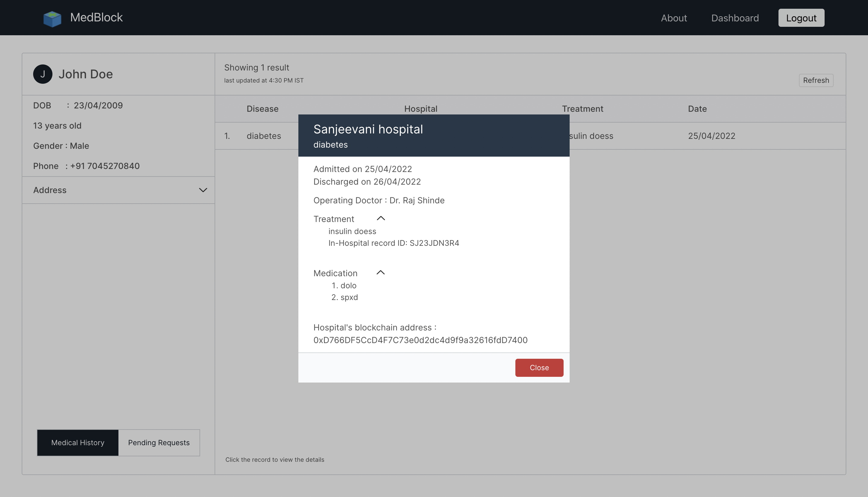Click the Date column header
This screenshot has width=868, height=497.
coord(697,109)
